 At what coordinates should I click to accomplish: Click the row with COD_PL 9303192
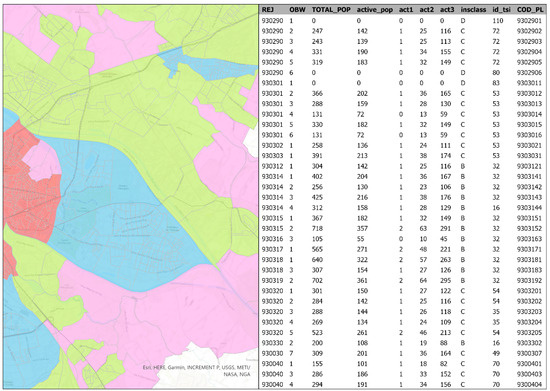402,281
